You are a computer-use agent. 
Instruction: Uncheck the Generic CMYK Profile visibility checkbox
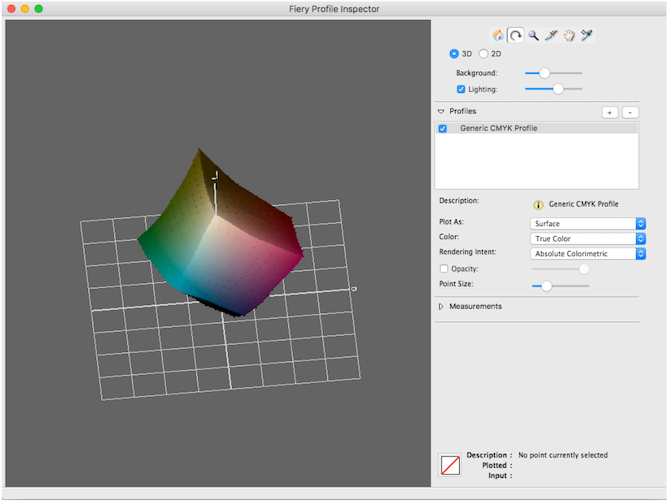[x=443, y=129]
